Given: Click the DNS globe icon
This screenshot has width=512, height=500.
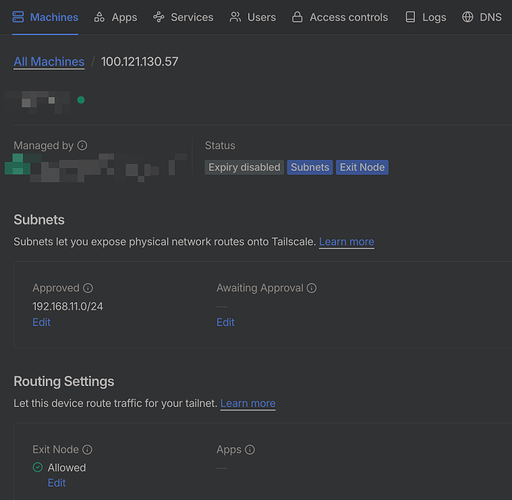Looking at the screenshot, I should pyautogui.click(x=467, y=17).
